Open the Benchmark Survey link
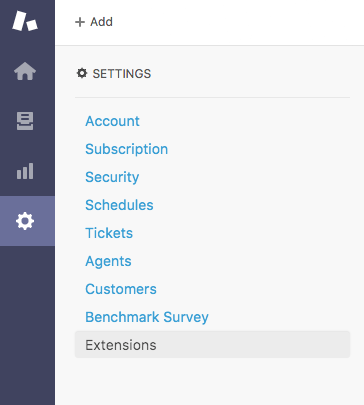 pos(147,317)
